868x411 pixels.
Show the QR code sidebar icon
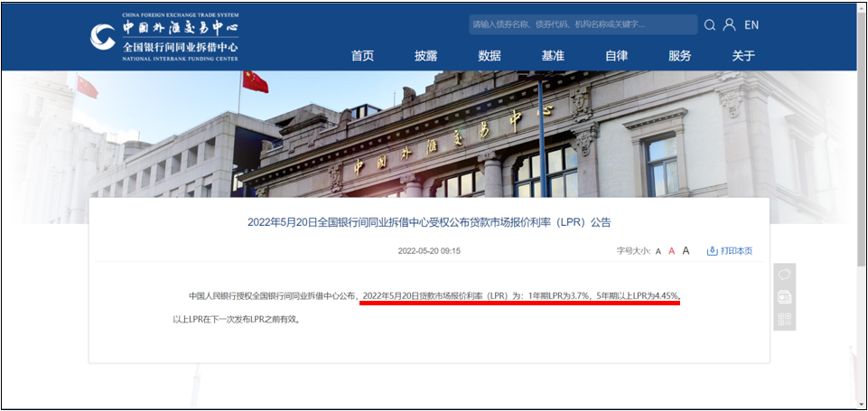[784, 319]
